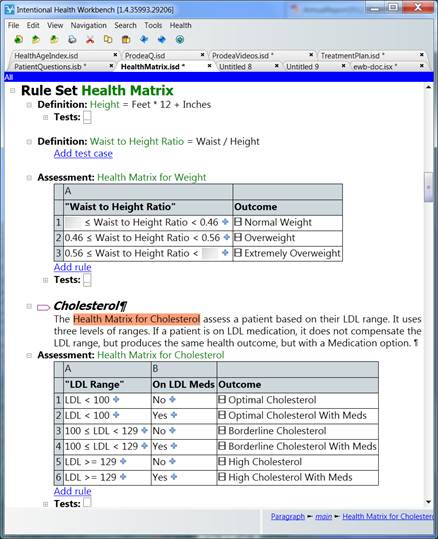The height and width of the screenshot is (539, 438).
Task: Close the HealthMatrix.isd tab
Action: click(209, 66)
